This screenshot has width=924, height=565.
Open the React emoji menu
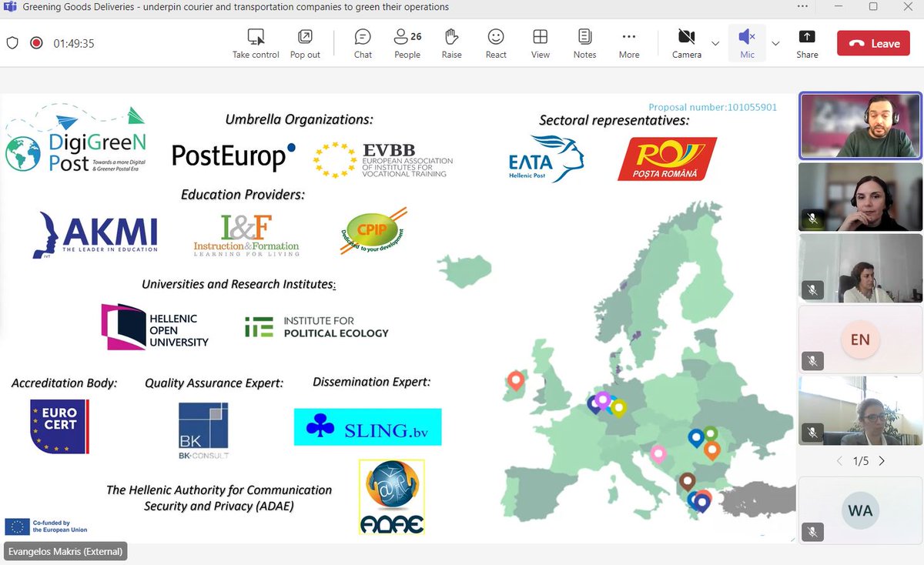pyautogui.click(x=496, y=43)
